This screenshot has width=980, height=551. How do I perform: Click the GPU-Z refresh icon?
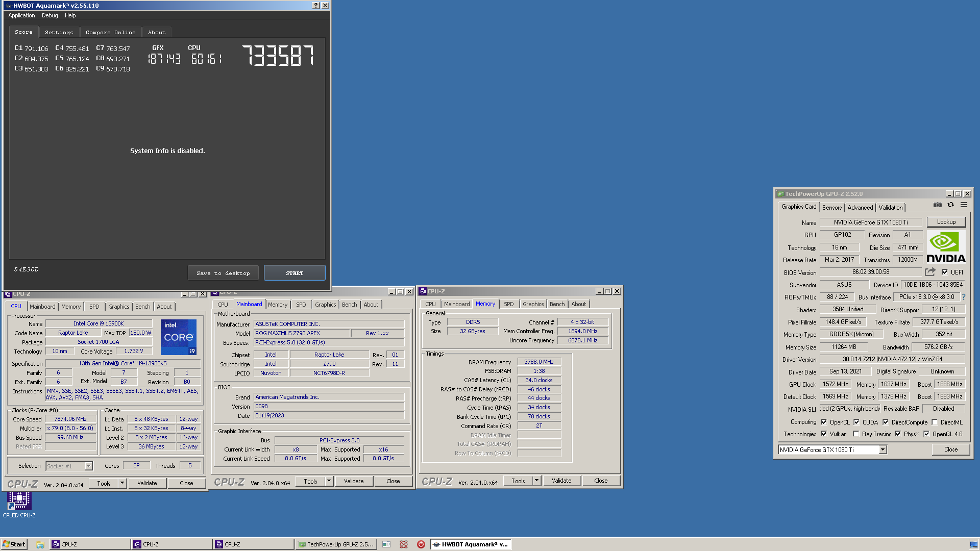click(950, 205)
